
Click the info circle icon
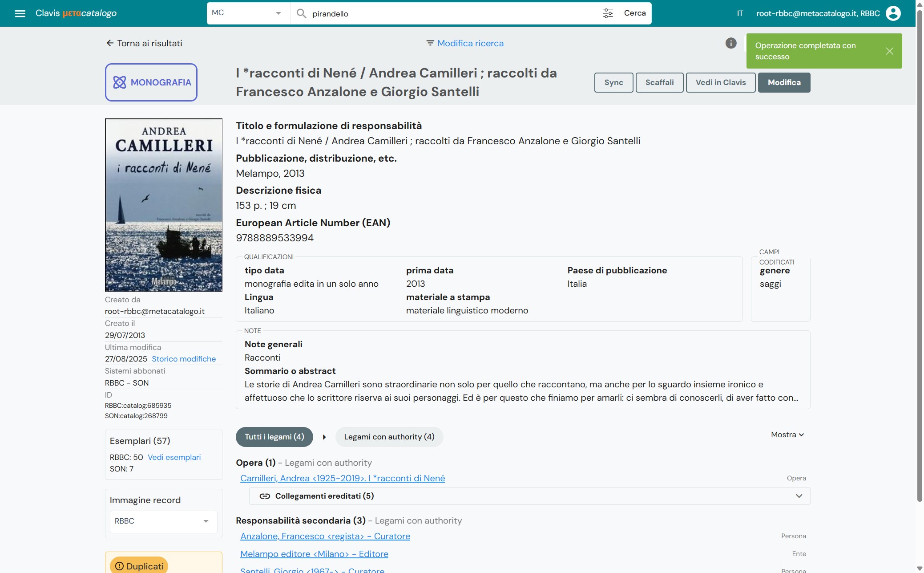(730, 43)
